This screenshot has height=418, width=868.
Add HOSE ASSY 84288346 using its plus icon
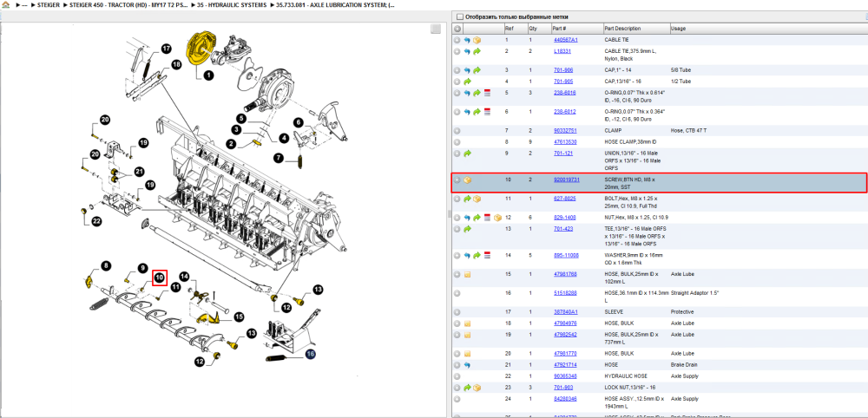tap(457, 398)
